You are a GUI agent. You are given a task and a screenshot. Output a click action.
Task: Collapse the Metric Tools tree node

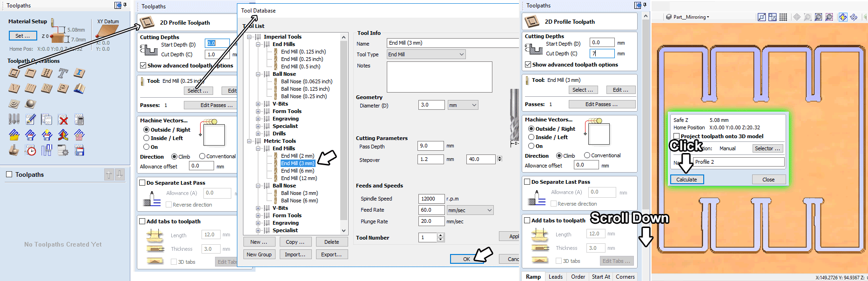tap(249, 141)
